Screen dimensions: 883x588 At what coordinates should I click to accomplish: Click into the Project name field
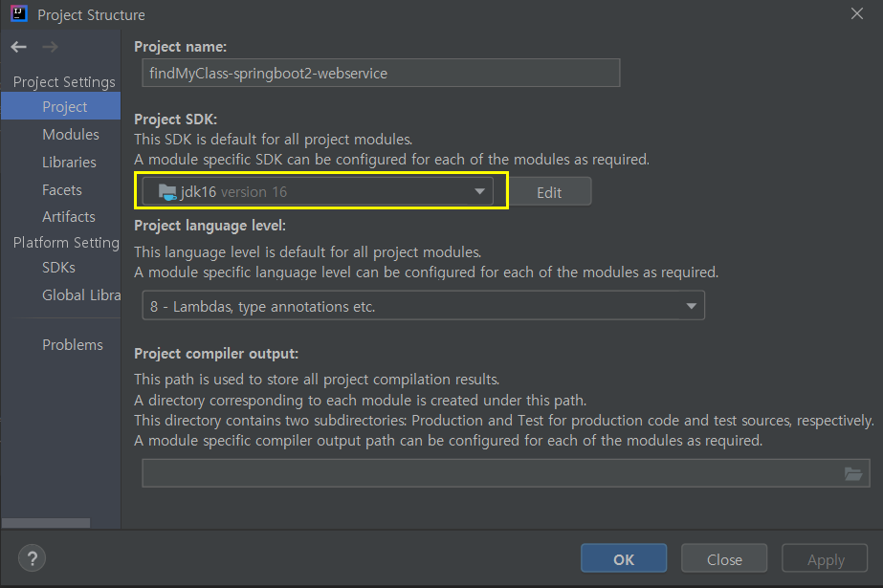(x=381, y=74)
